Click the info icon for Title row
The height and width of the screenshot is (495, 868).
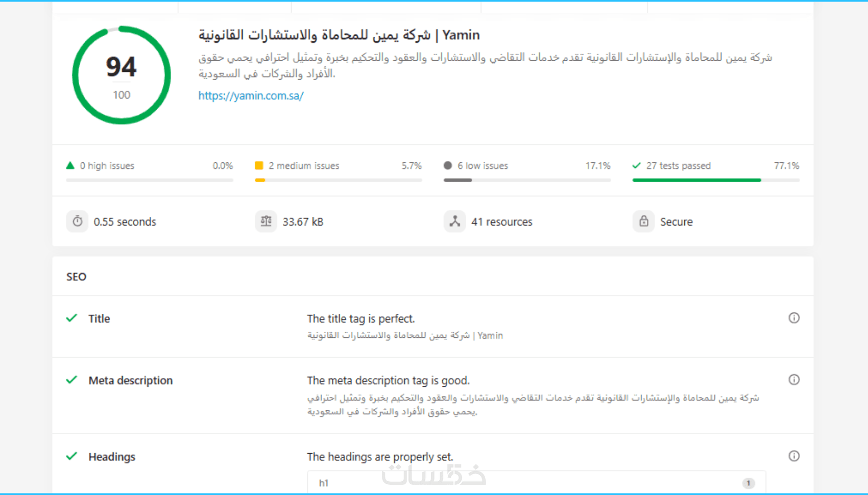pyautogui.click(x=794, y=318)
